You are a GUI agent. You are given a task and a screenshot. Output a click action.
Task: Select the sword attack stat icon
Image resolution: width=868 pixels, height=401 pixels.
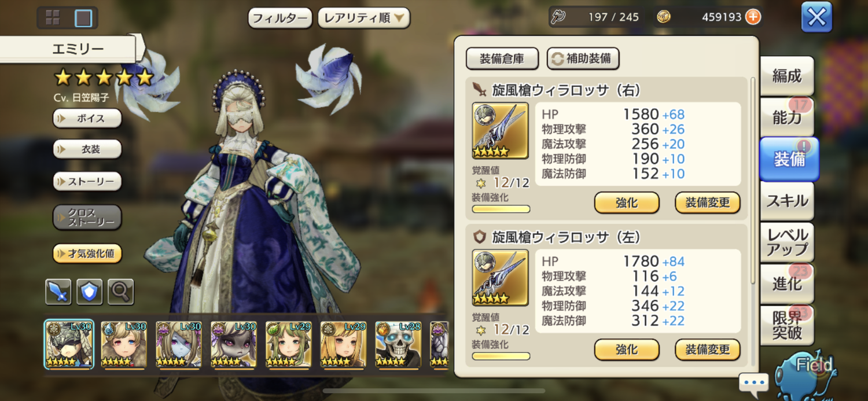(x=58, y=292)
